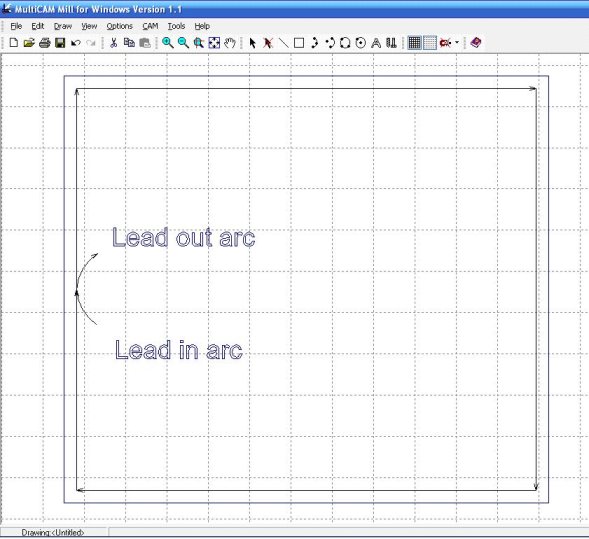Create a new drawing file
This screenshot has width=589, height=539.
(x=14, y=43)
